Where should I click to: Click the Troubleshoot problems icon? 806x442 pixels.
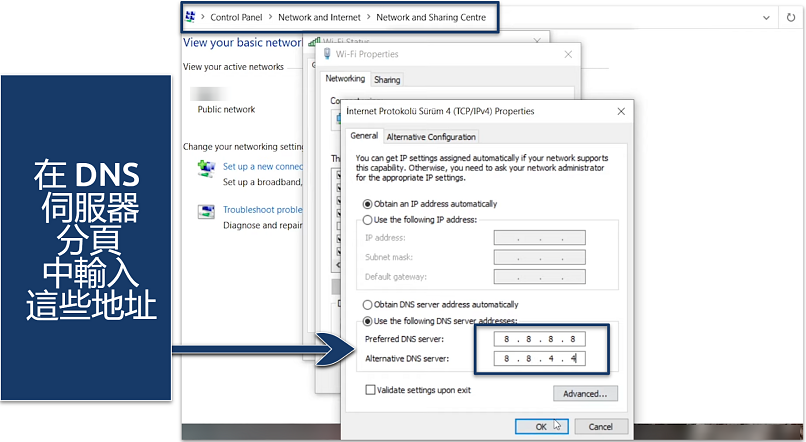pos(206,211)
